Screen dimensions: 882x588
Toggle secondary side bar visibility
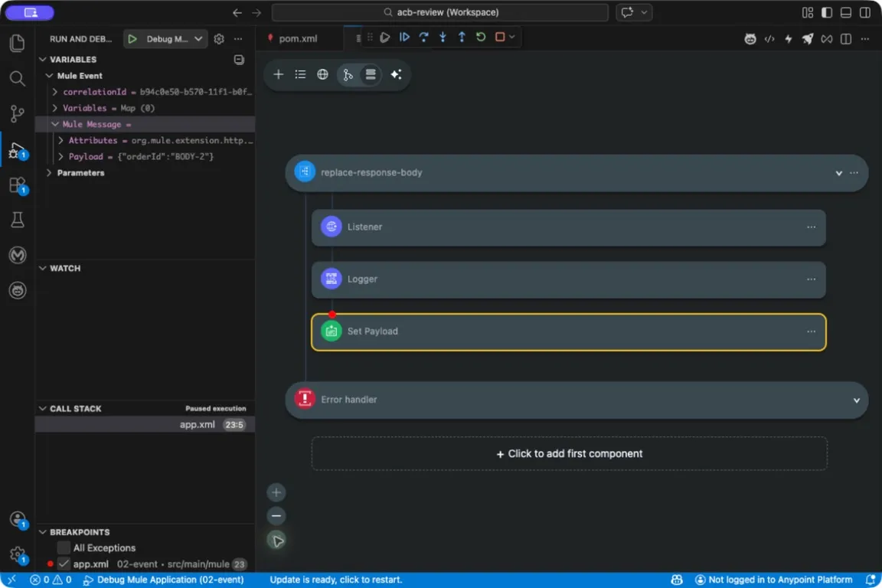(864, 12)
